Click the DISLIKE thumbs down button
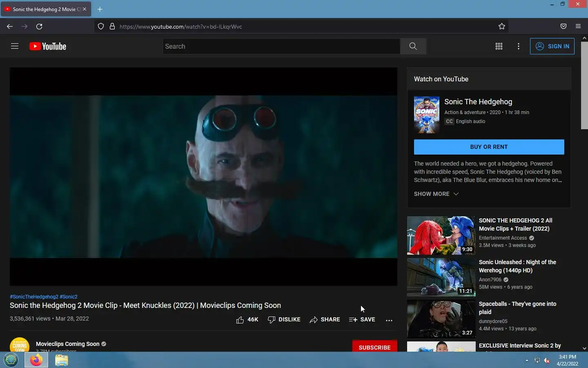Image resolution: width=588 pixels, height=368 pixels. click(x=284, y=320)
